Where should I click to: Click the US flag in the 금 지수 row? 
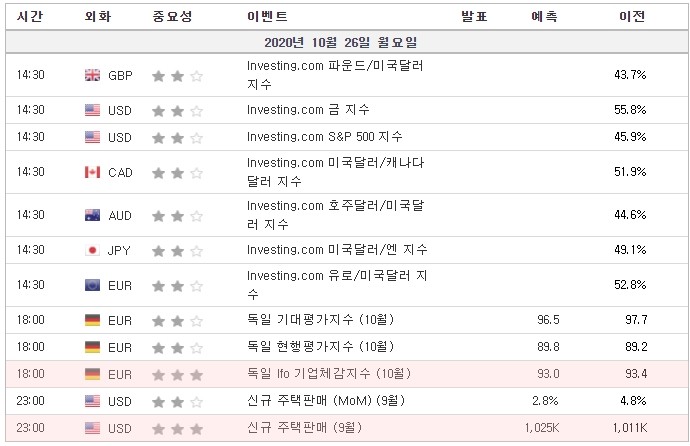point(92,110)
